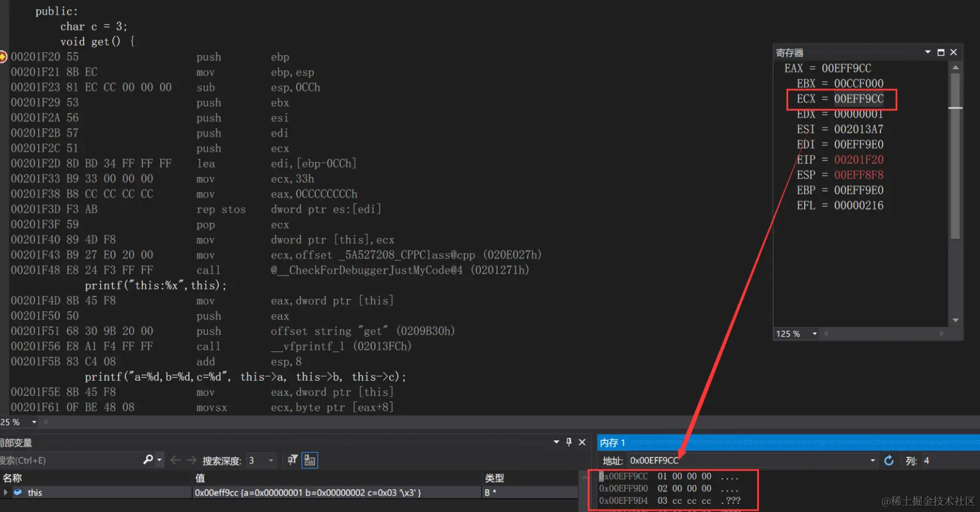Image resolution: width=980 pixels, height=512 pixels.
Task: Click memory row 0x00EFF9D0
Action: coord(669,489)
